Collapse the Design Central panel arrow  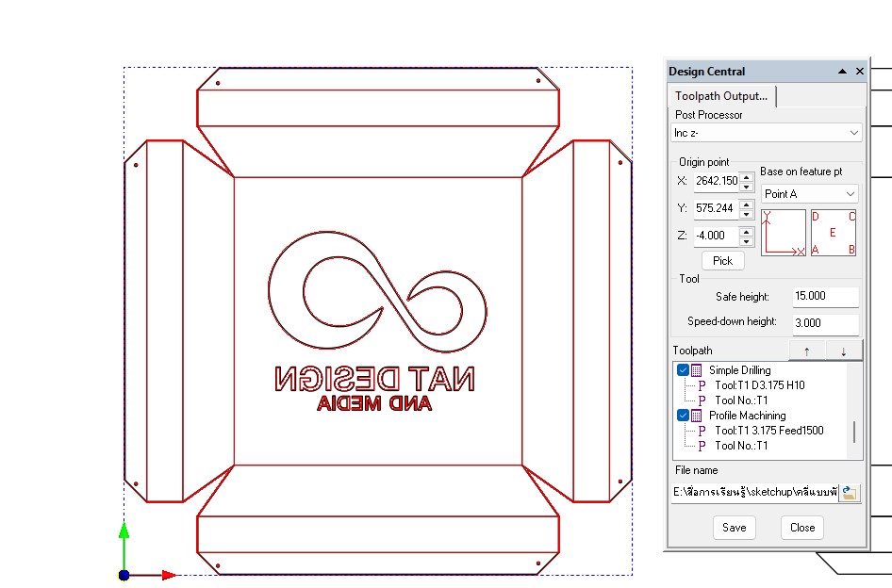[x=842, y=72]
